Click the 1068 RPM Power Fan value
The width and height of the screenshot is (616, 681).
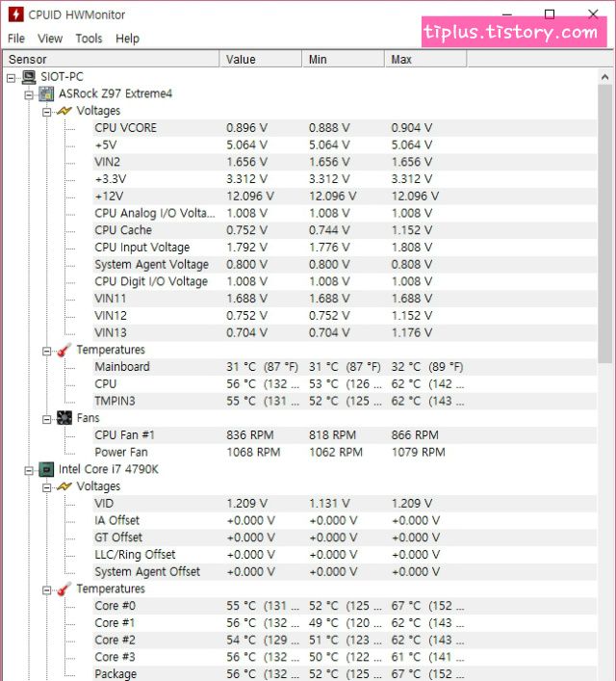253,452
